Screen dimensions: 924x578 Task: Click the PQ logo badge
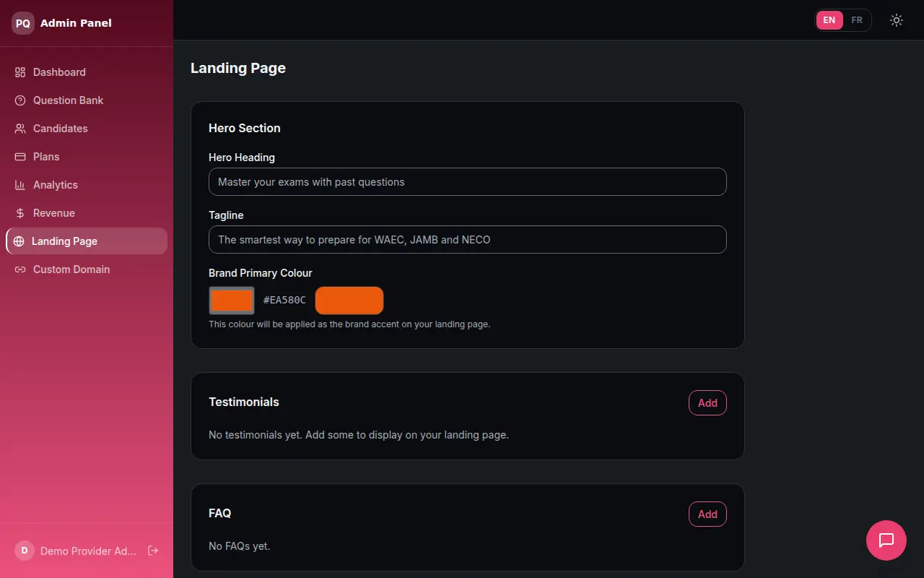tap(23, 23)
